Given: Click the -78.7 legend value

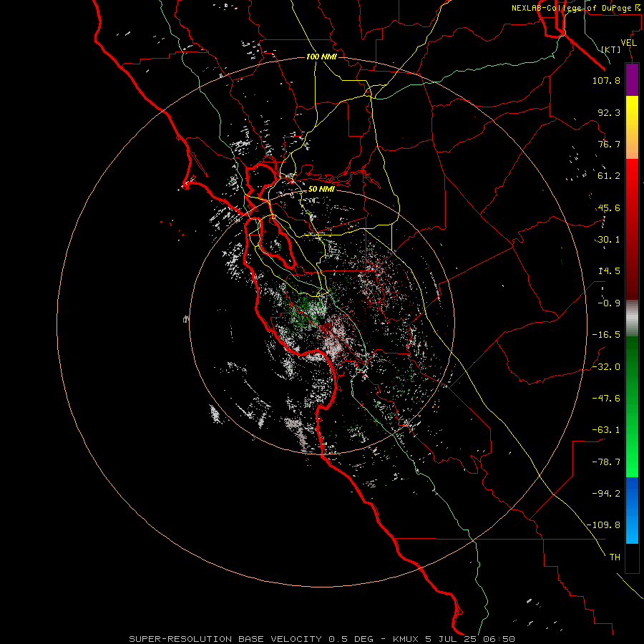Looking at the screenshot, I should (x=606, y=462).
